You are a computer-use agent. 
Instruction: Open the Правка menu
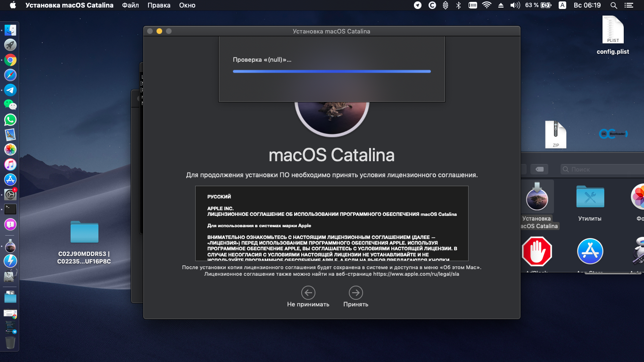(159, 5)
